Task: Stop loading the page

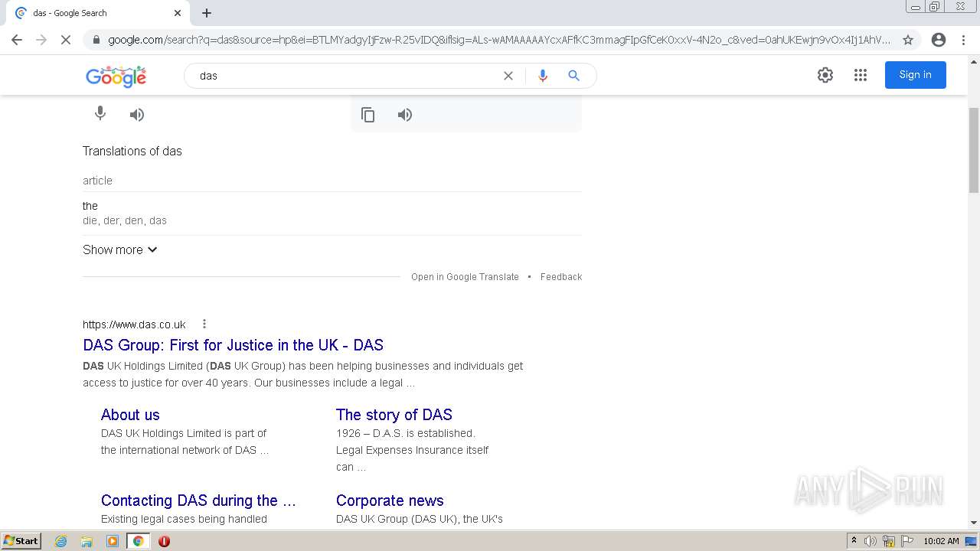Action: point(66,40)
